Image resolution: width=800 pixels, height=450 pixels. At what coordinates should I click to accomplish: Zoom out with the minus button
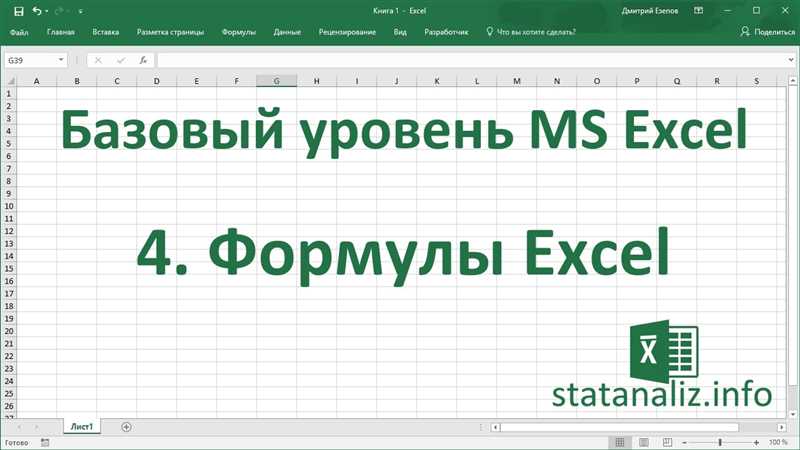pyautogui.click(x=684, y=442)
